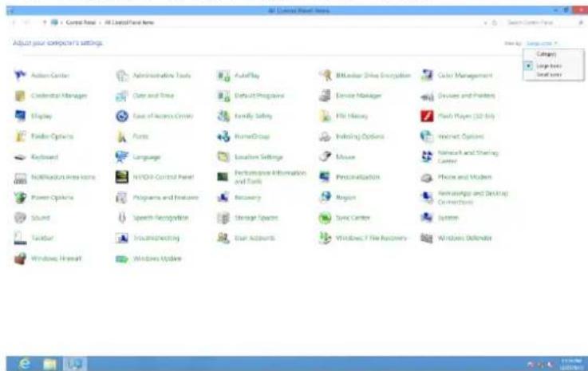Open Administrative Tools icon
This screenshot has height=371, width=588.
click(122, 76)
